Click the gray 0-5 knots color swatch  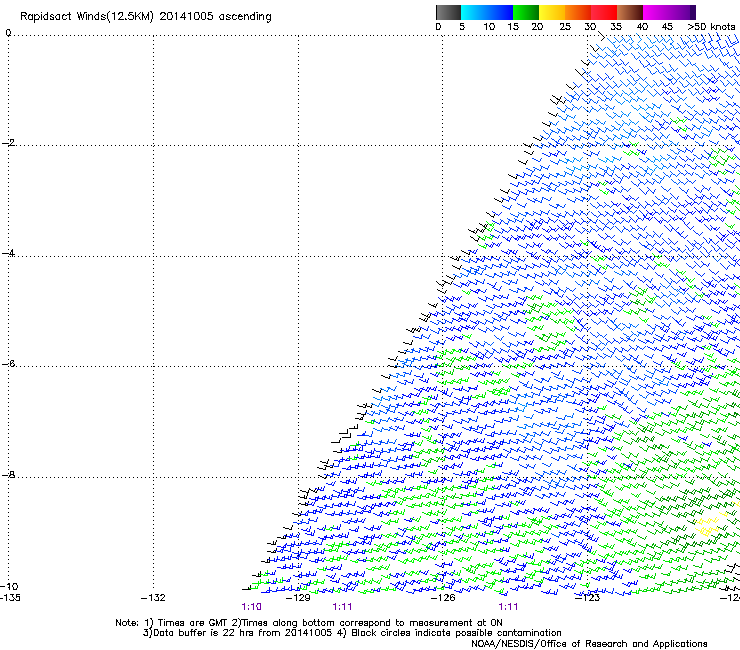[x=448, y=12]
